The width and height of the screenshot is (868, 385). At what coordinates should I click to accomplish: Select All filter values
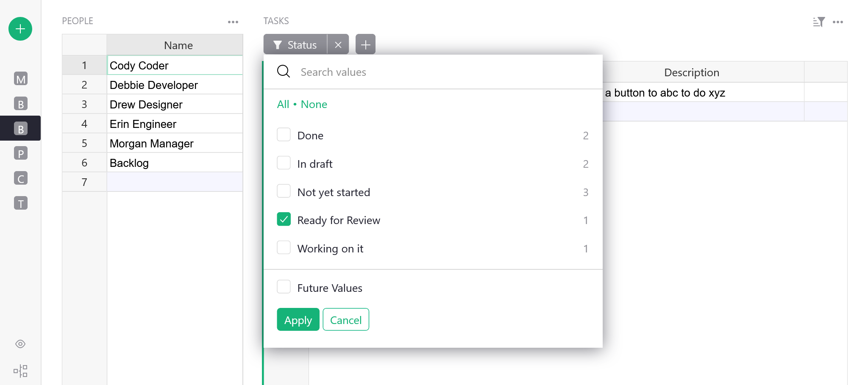283,104
